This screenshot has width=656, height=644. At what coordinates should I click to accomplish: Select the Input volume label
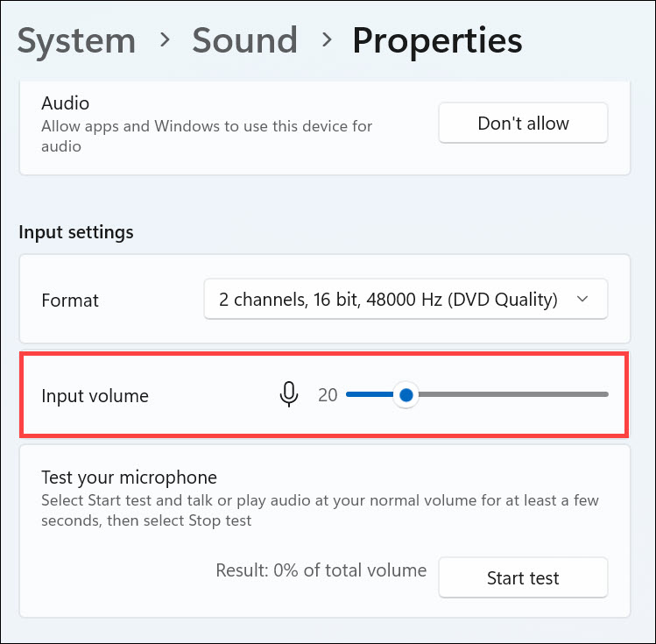pos(95,395)
